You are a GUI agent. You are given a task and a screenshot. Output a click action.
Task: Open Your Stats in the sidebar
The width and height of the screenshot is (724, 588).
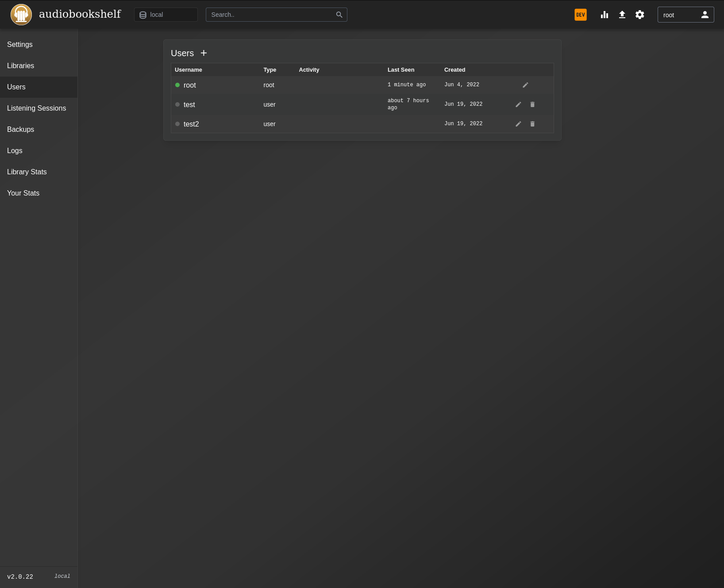39,193
